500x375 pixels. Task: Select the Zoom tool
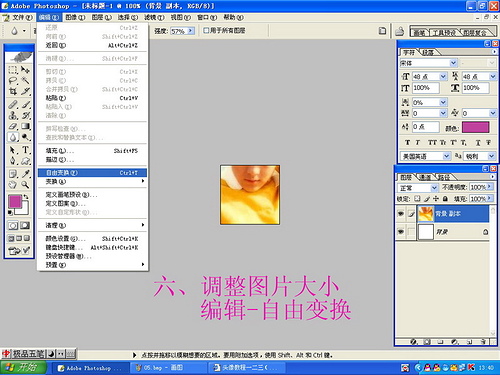[x=25, y=184]
